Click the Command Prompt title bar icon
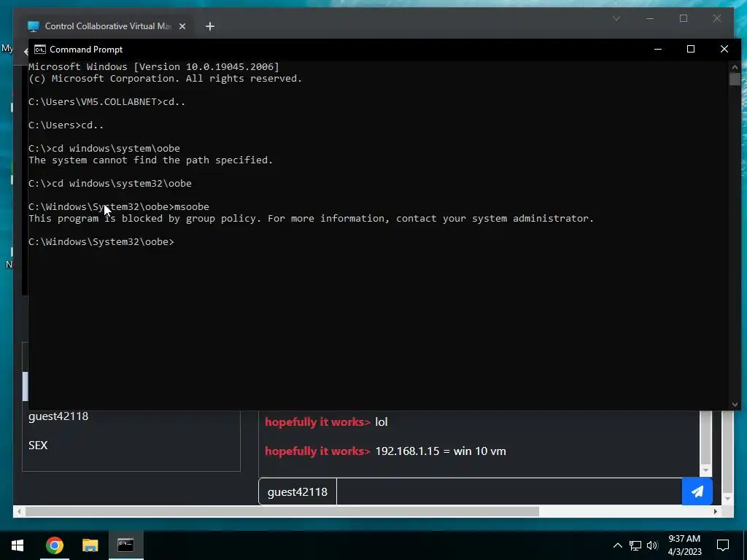Image resolution: width=747 pixels, height=560 pixels. pyautogui.click(x=40, y=50)
